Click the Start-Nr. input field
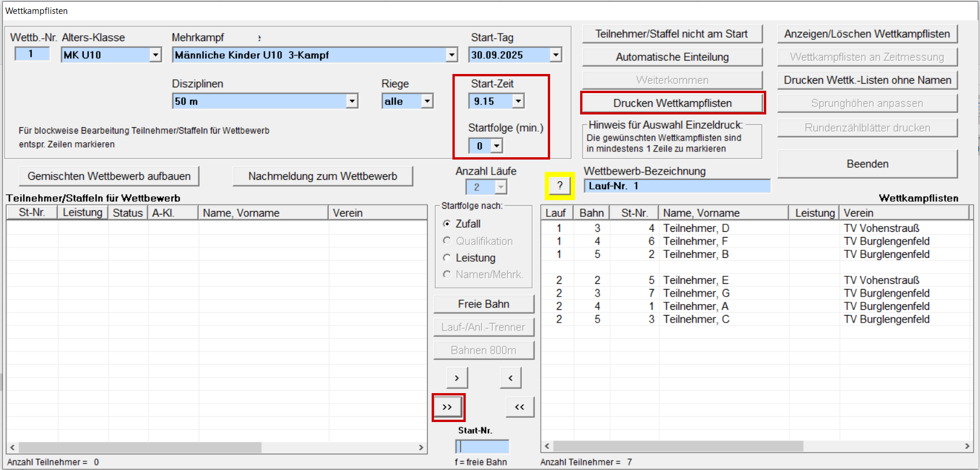 pos(482,446)
